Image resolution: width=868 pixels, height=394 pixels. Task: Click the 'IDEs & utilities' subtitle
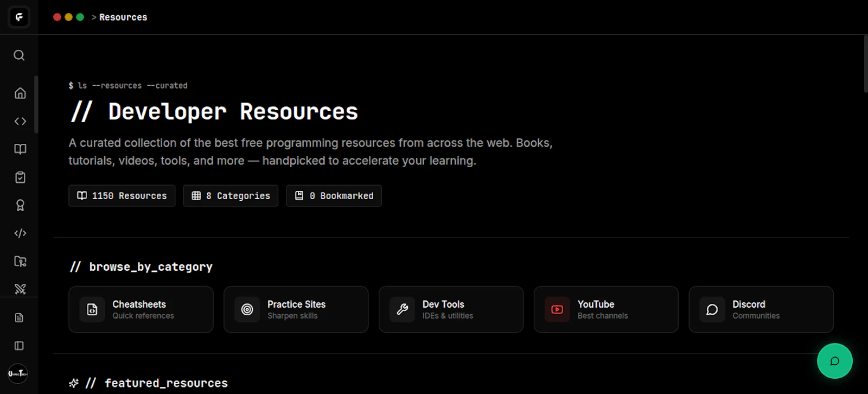(448, 316)
